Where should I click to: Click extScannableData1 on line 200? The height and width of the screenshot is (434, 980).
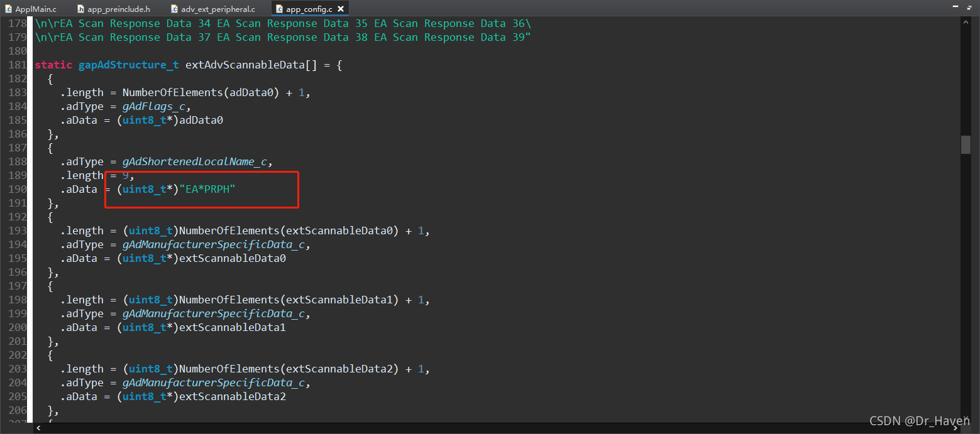(232, 327)
